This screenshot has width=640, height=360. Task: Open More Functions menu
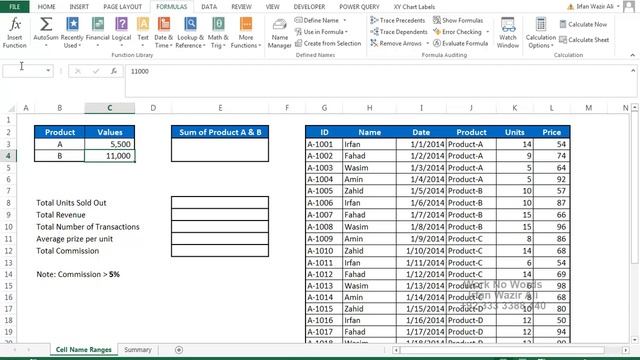(x=246, y=33)
